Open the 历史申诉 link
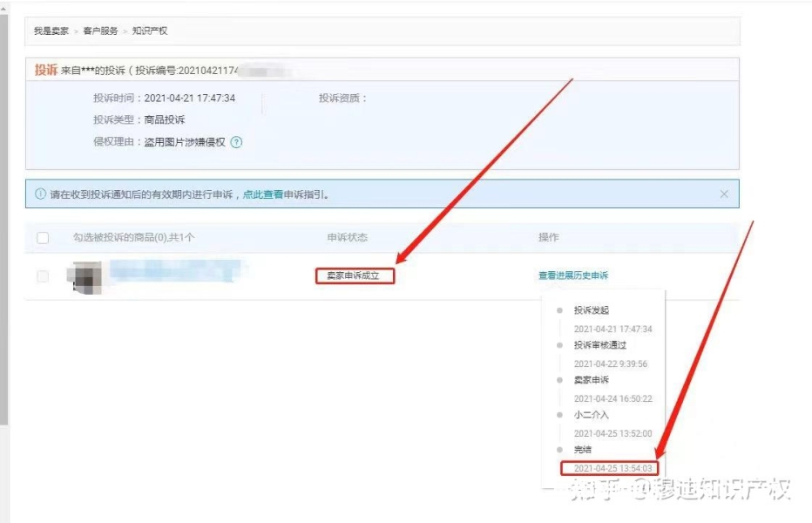Viewport: 812px width, 523px height. [x=591, y=275]
